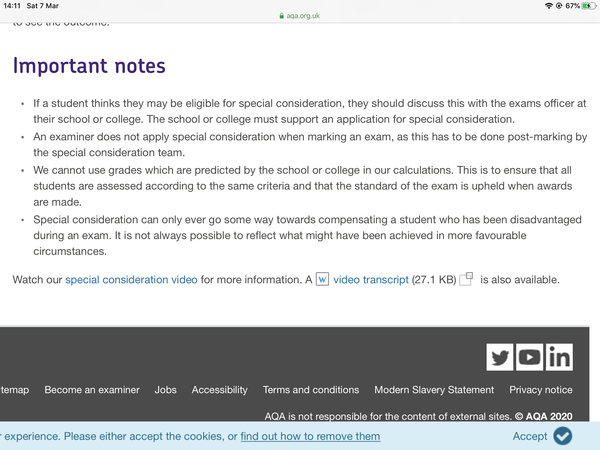Screen dimensions: 600x450
Task: Open the Privacy notice footer link
Action: pyautogui.click(x=541, y=390)
